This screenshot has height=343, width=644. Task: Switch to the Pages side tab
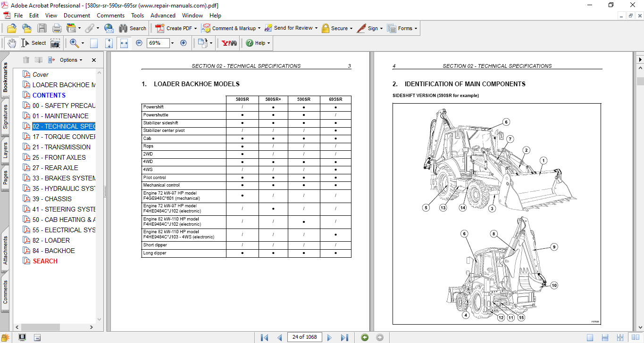point(6,178)
